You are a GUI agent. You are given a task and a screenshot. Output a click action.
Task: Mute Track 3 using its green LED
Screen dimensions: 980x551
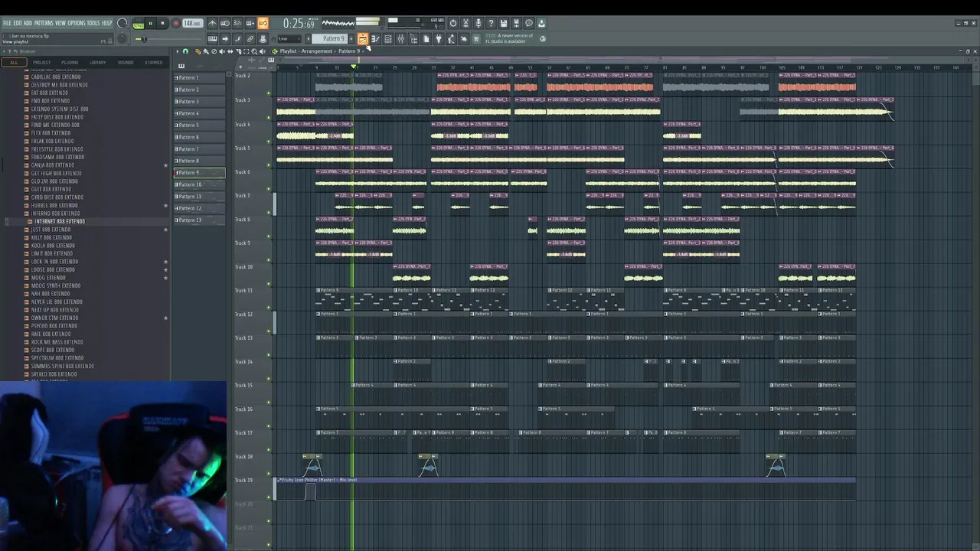click(x=268, y=117)
